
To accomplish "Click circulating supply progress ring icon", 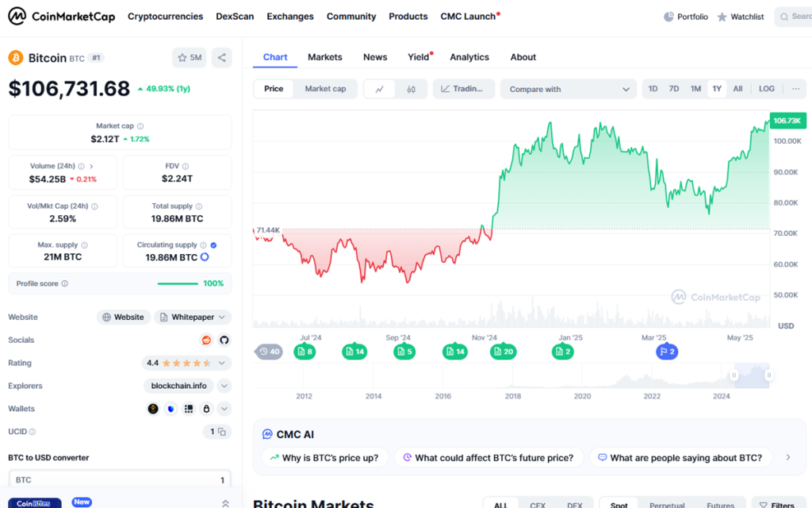I will click(x=205, y=257).
